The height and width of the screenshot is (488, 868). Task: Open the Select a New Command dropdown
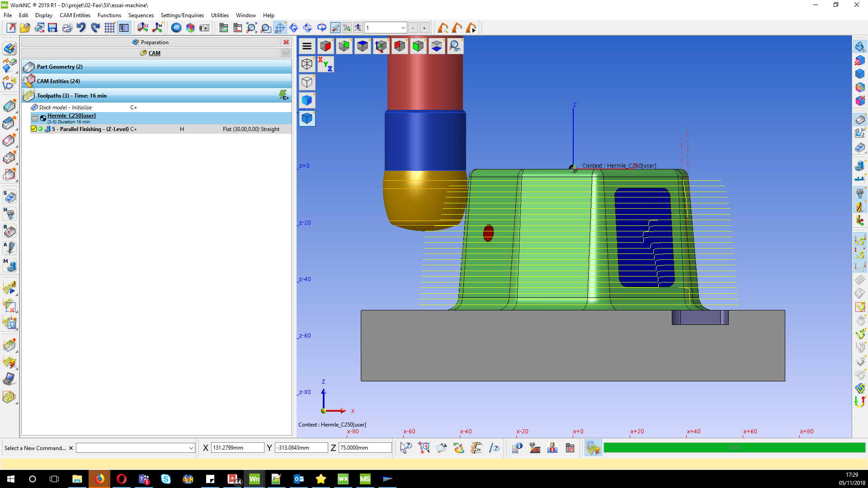tap(191, 448)
